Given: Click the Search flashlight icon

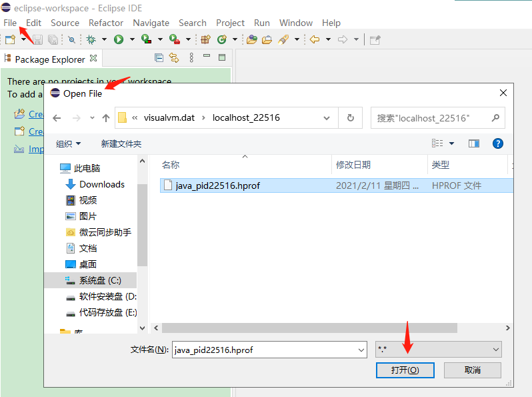Looking at the screenshot, I should [283, 40].
